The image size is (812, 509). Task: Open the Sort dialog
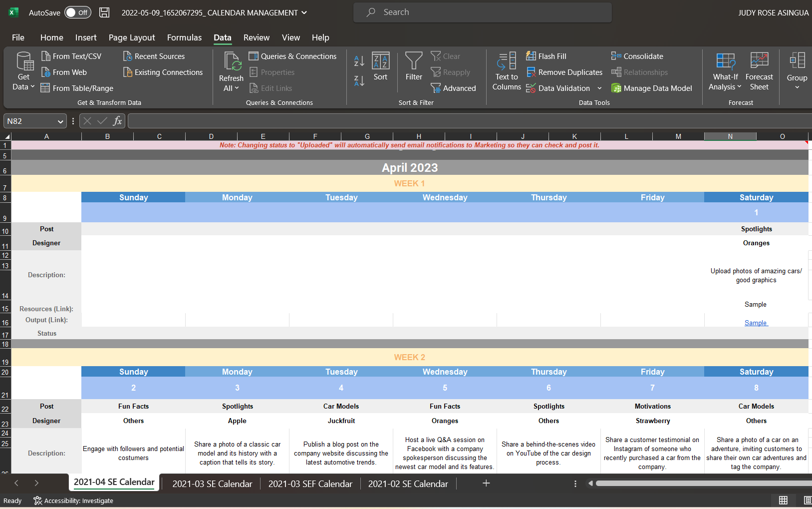pyautogui.click(x=380, y=66)
